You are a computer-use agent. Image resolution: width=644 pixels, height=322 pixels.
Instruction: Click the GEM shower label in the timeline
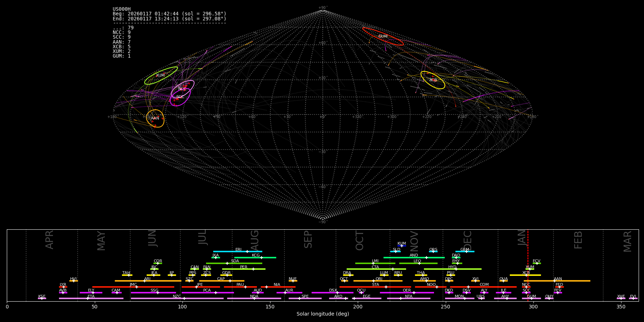point(465,250)
